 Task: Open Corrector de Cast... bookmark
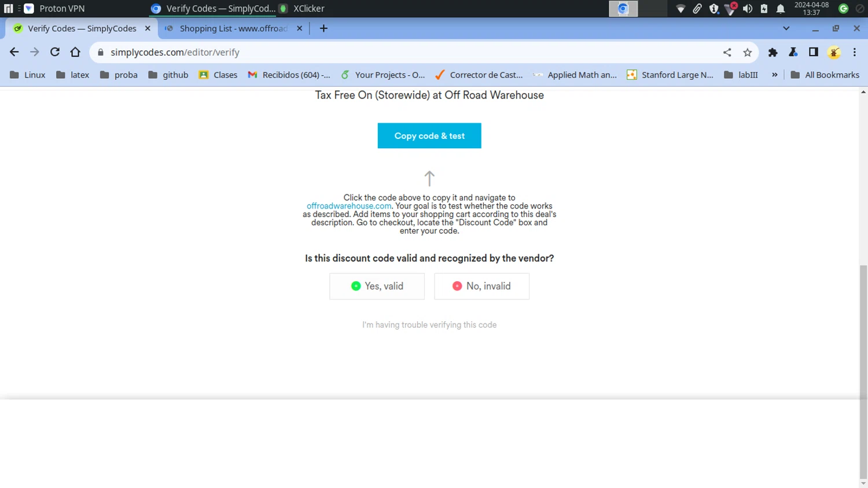[479, 75]
